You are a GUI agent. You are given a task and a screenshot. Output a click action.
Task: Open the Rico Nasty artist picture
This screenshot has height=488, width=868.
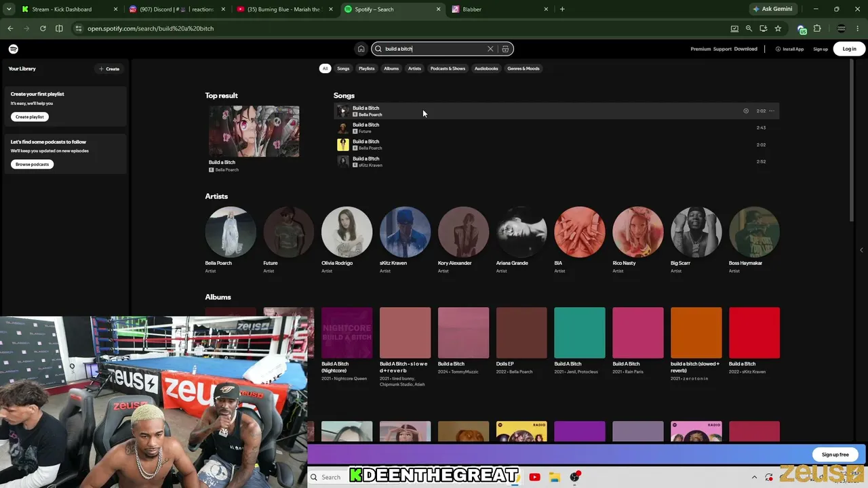pos(638,232)
